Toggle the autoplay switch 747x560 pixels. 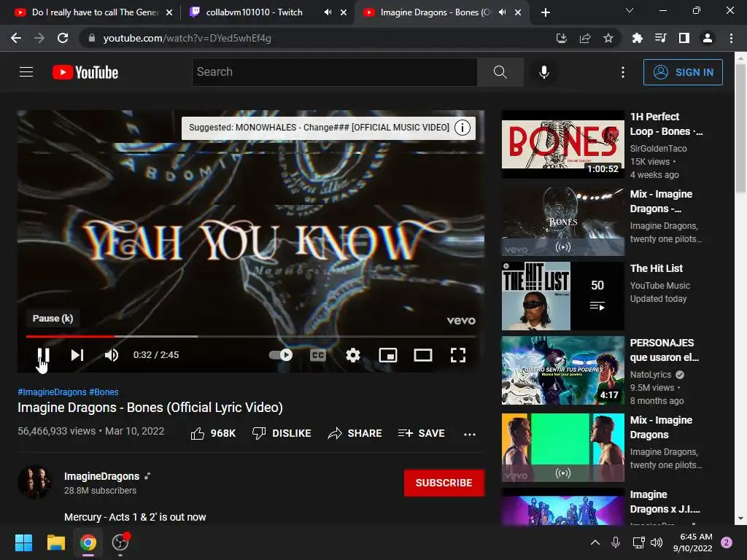click(281, 355)
